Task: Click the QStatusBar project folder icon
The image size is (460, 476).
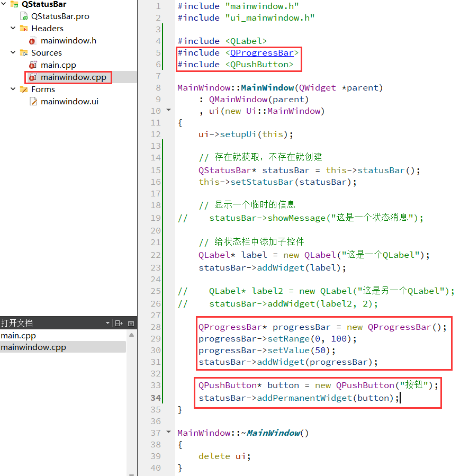Action: (14, 4)
